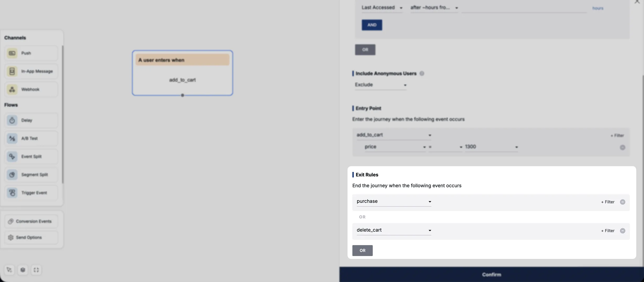Click the Flows section label
This screenshot has height=282, width=644.
(x=11, y=105)
